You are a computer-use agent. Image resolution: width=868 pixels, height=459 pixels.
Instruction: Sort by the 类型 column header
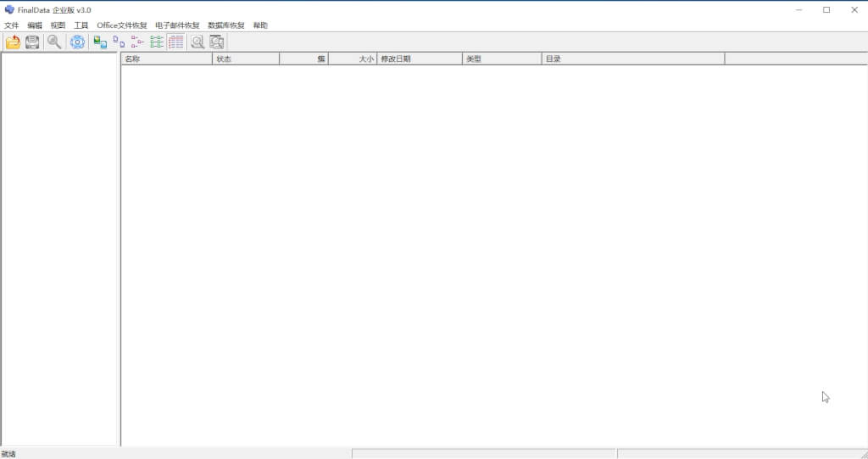pos(502,59)
